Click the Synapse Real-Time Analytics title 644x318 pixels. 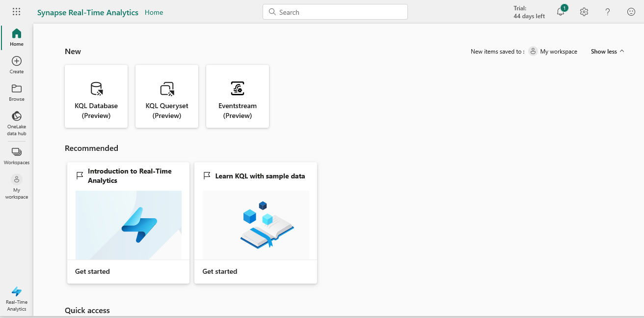point(88,12)
